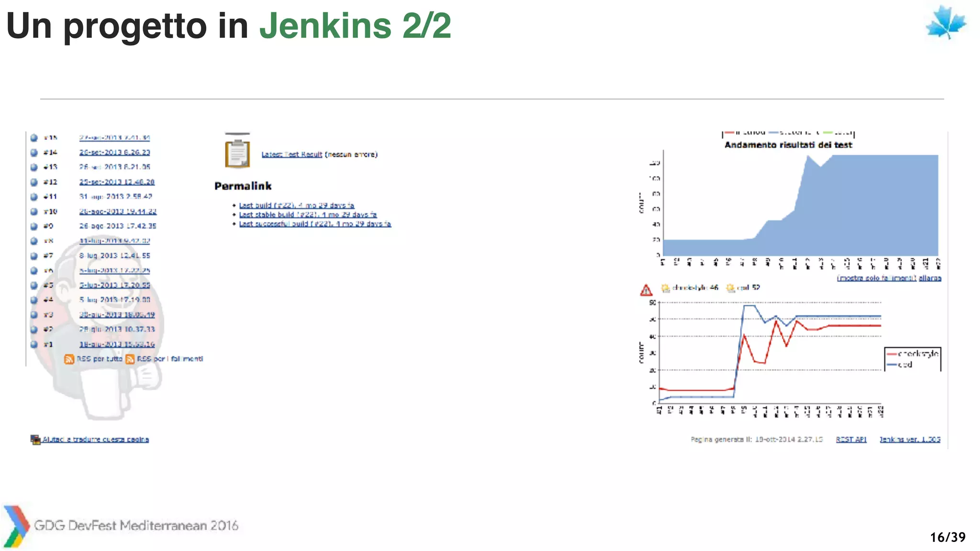Screen dimensions: 980x551
Task: Open the Jenkins ver. footer link
Action: tap(910, 439)
